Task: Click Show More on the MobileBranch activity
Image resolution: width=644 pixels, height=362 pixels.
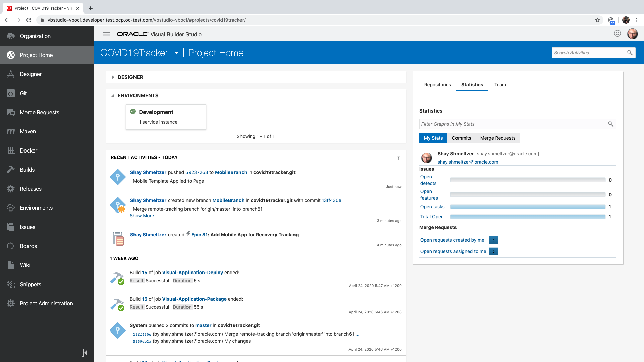Action: (142, 216)
